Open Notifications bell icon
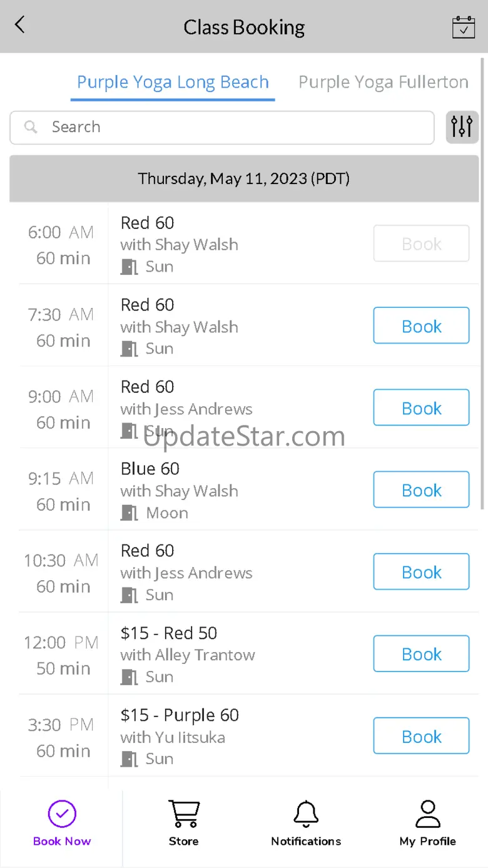The height and width of the screenshot is (868, 488). click(306, 814)
